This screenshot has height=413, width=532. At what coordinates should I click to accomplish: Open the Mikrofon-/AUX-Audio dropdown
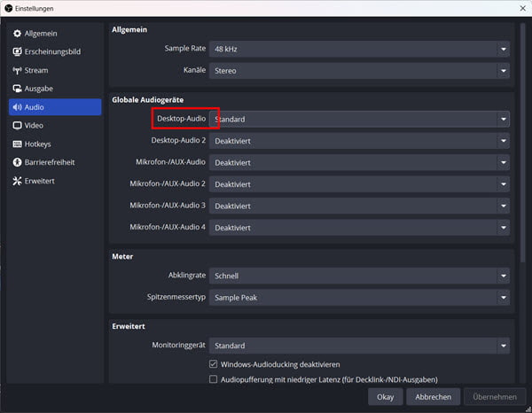(359, 162)
